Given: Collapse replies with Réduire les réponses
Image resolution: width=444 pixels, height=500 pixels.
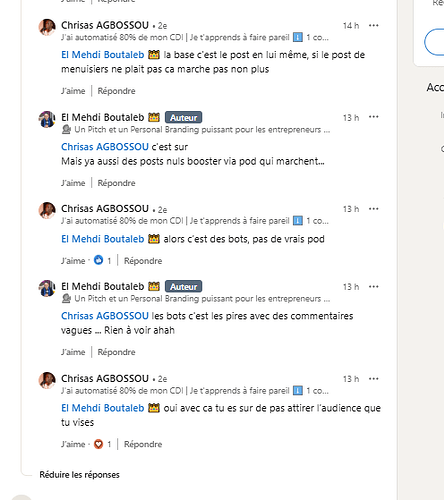Looking at the screenshot, I should 79,475.
